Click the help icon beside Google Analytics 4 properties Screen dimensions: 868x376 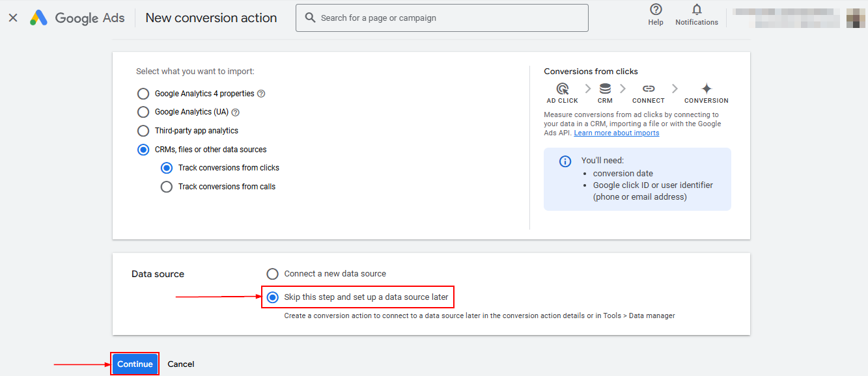point(261,94)
